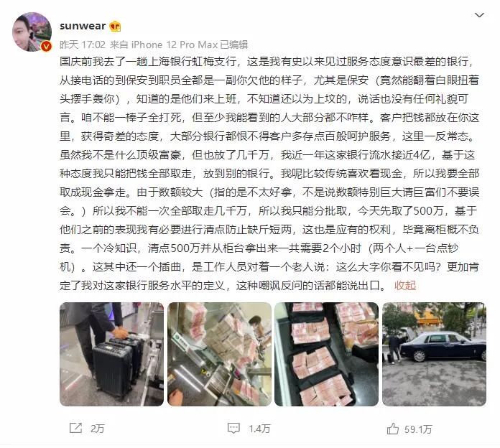The height and width of the screenshot is (448, 500).
Task: Open the black suitcases photo thumbnail
Action: [x=111, y=354]
